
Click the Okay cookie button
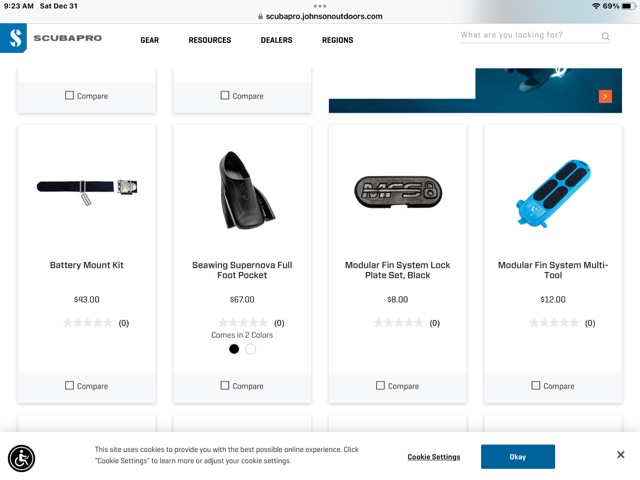517,457
